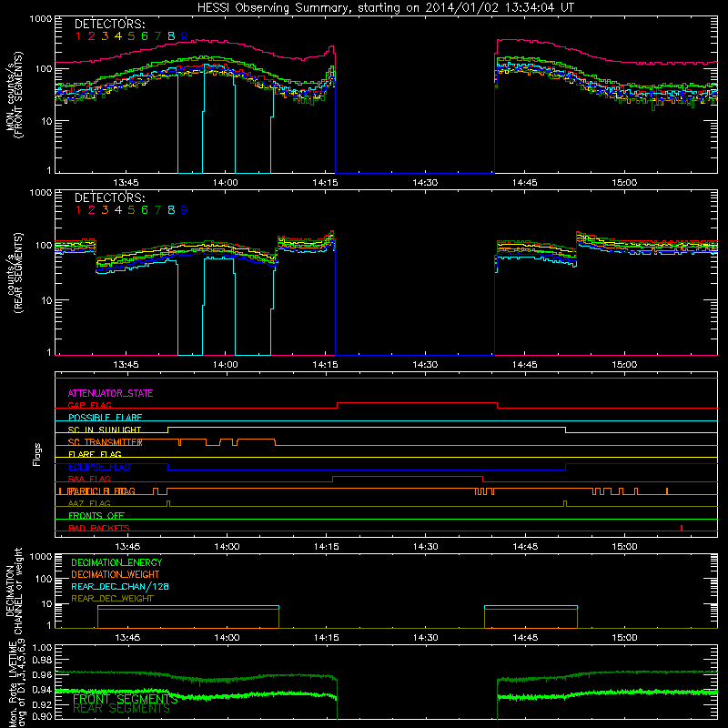Click 14:30 tick under front segments plot

click(x=425, y=183)
